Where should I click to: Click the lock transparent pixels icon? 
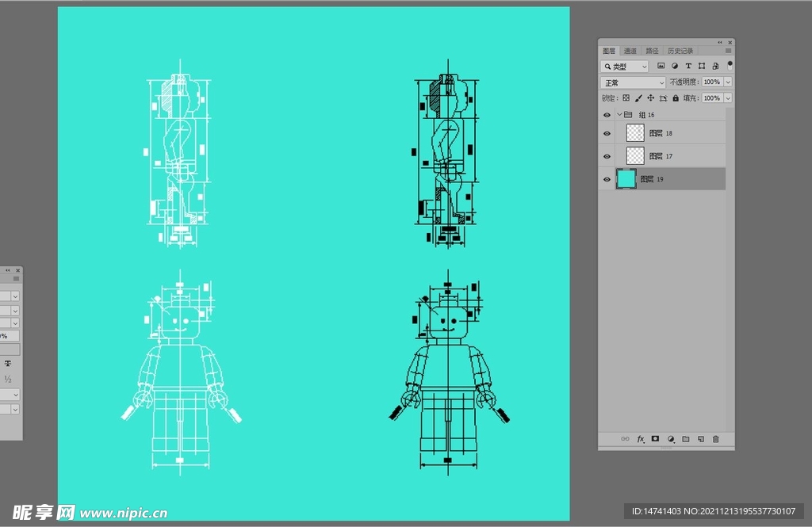coord(626,97)
